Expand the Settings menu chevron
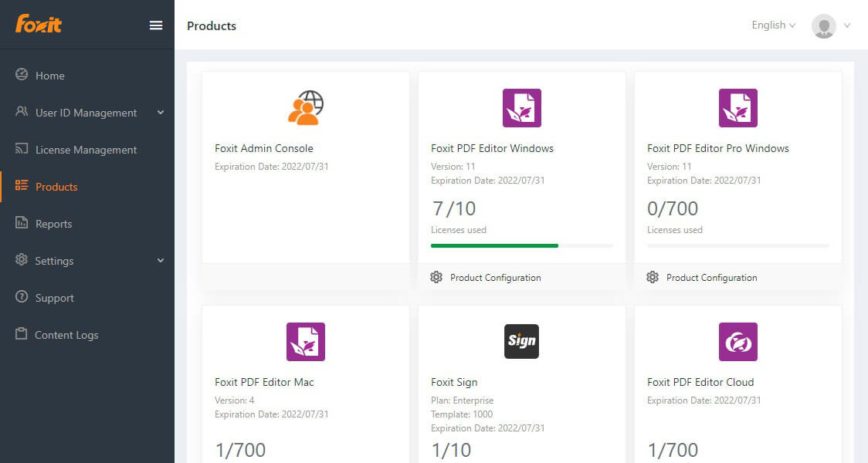 (161, 260)
